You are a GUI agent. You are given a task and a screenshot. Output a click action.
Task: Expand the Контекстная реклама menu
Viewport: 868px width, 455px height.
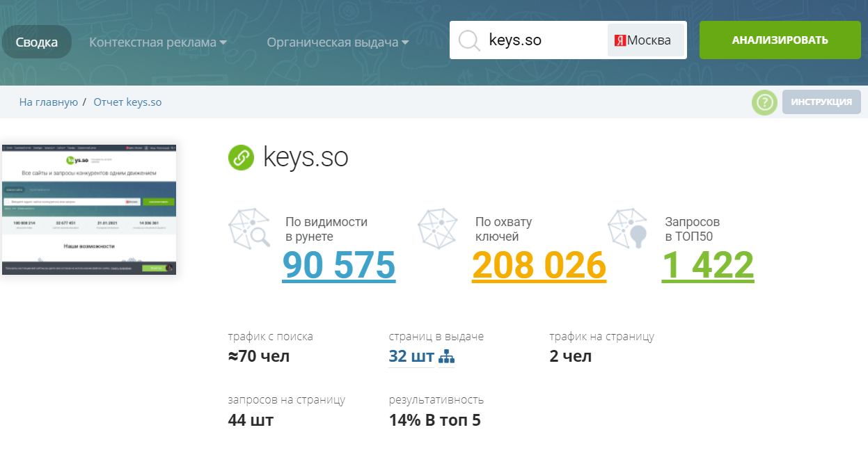click(158, 42)
